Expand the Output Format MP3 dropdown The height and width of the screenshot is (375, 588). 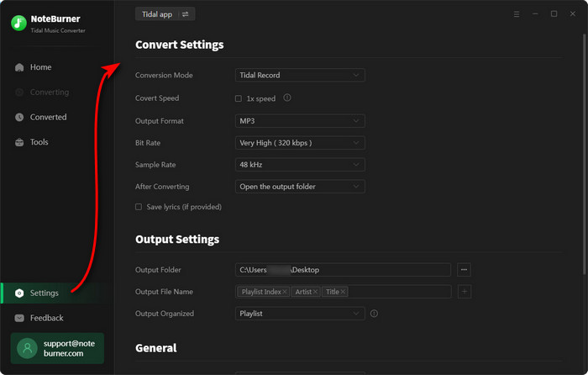click(x=300, y=121)
